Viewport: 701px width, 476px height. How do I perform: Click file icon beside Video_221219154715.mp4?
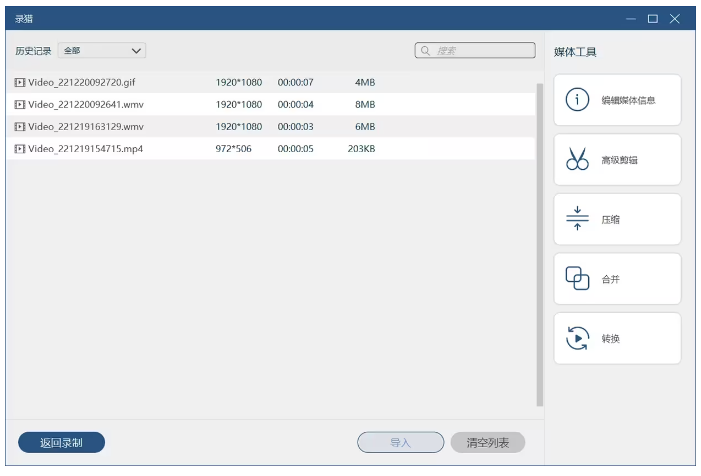tap(20, 149)
